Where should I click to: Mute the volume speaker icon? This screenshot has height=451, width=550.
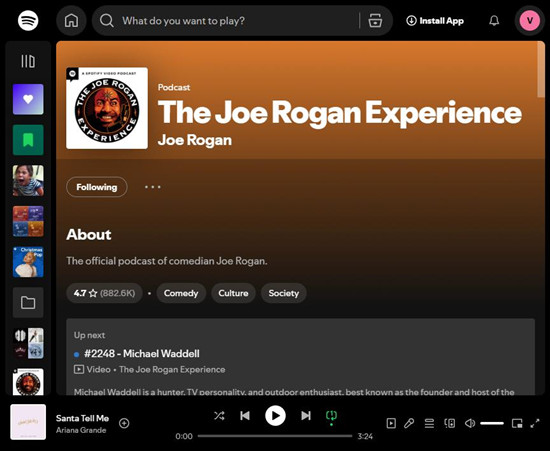[470, 423]
